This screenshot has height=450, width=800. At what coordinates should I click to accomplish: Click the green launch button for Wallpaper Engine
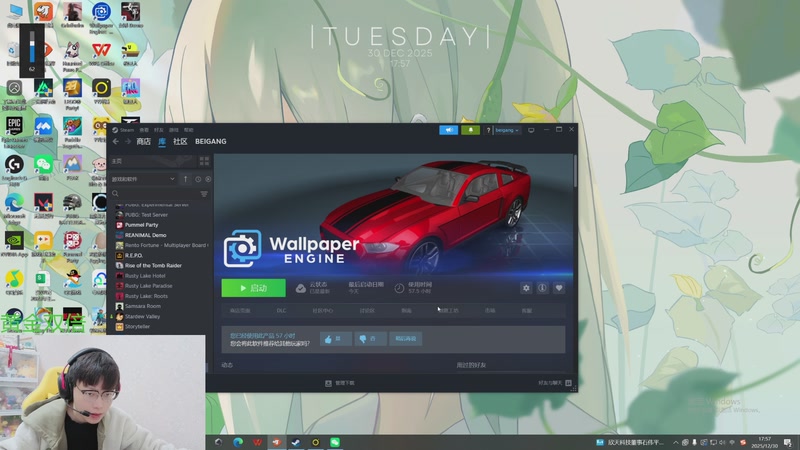[254, 288]
